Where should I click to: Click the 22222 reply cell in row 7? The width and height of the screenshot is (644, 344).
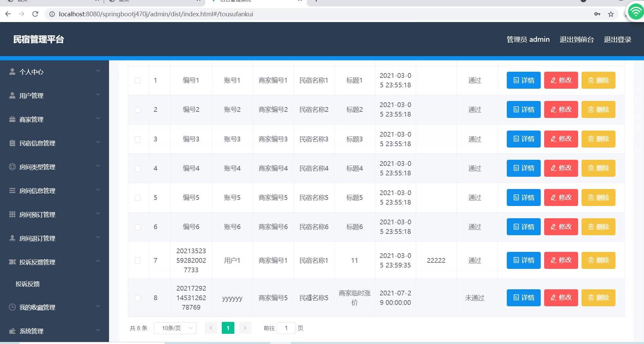[436, 260]
